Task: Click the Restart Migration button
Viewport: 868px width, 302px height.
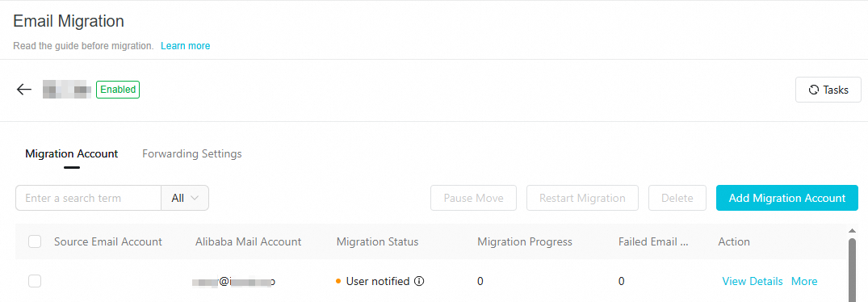Action: pyautogui.click(x=582, y=198)
